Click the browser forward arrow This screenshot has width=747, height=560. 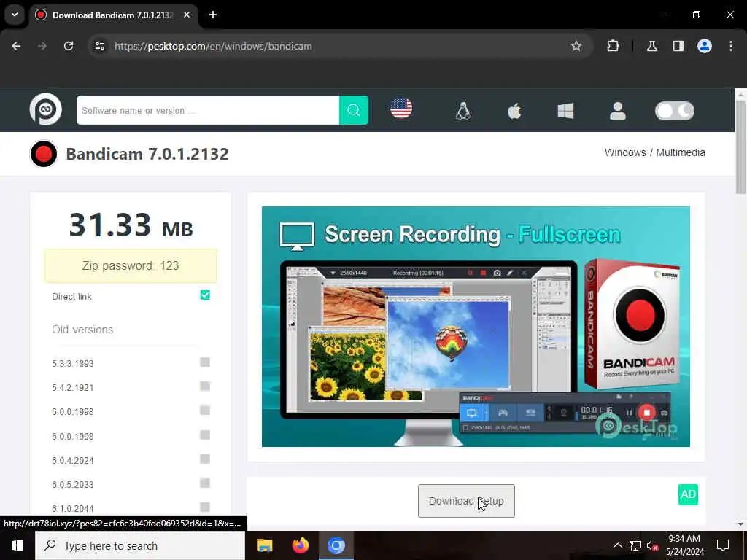click(42, 46)
